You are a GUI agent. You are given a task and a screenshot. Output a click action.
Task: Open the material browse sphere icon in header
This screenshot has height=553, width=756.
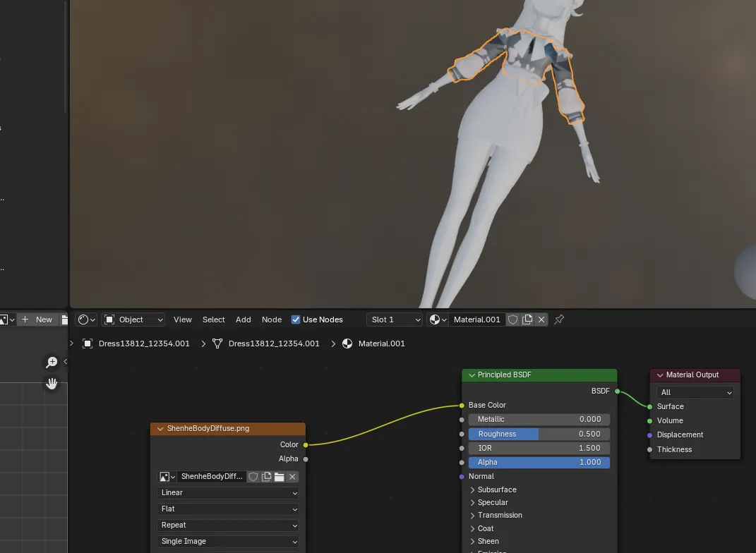click(x=438, y=320)
